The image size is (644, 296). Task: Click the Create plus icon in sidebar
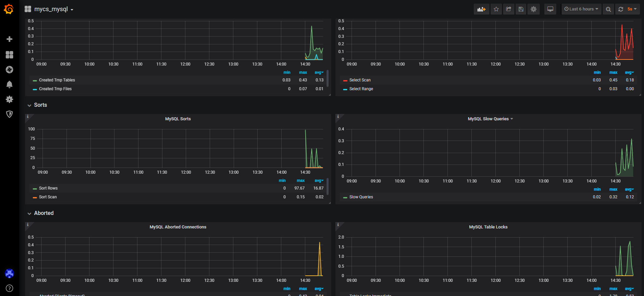[x=9, y=39]
